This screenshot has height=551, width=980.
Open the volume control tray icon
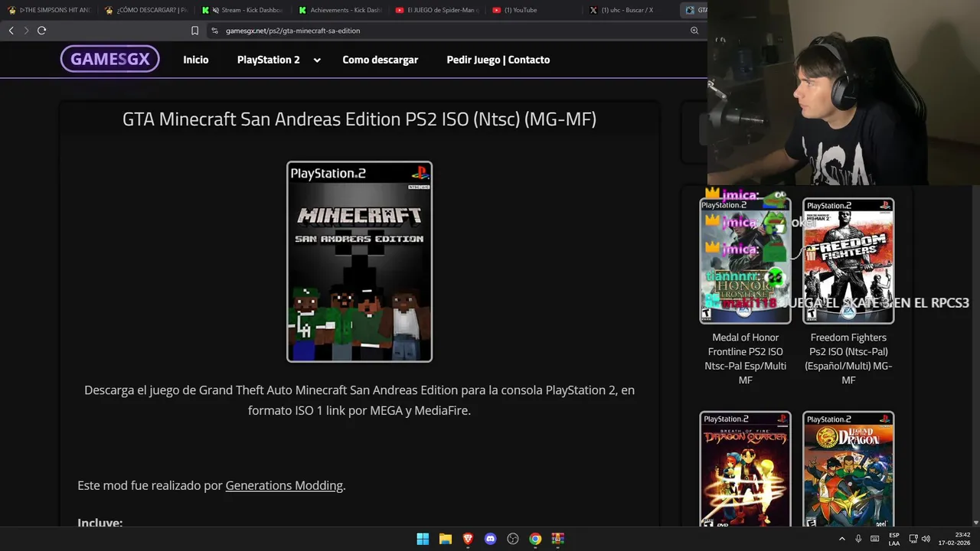point(926,539)
